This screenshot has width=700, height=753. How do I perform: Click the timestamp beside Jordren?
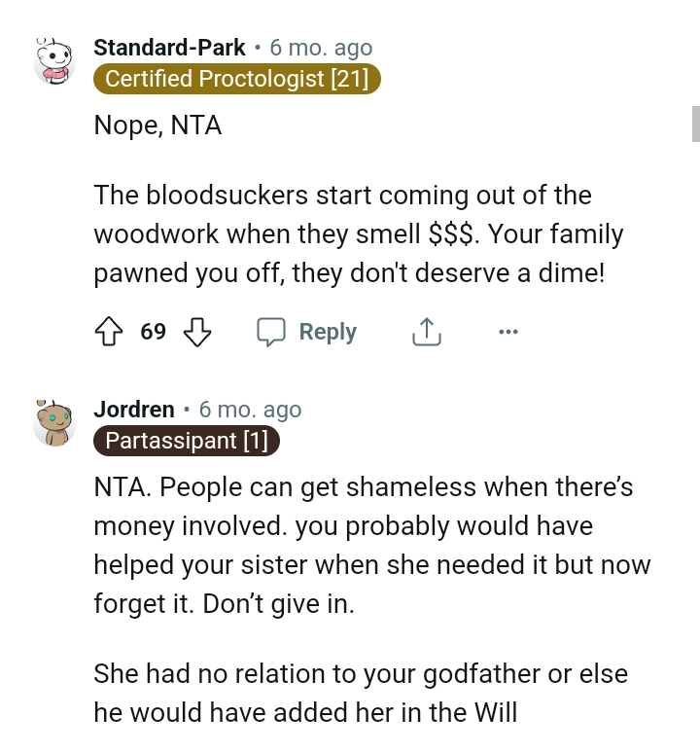coord(250,410)
